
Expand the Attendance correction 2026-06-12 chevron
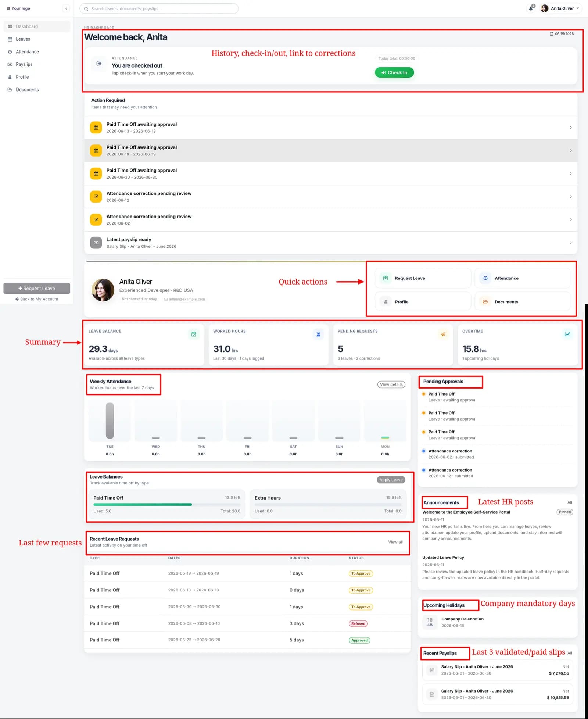(571, 197)
